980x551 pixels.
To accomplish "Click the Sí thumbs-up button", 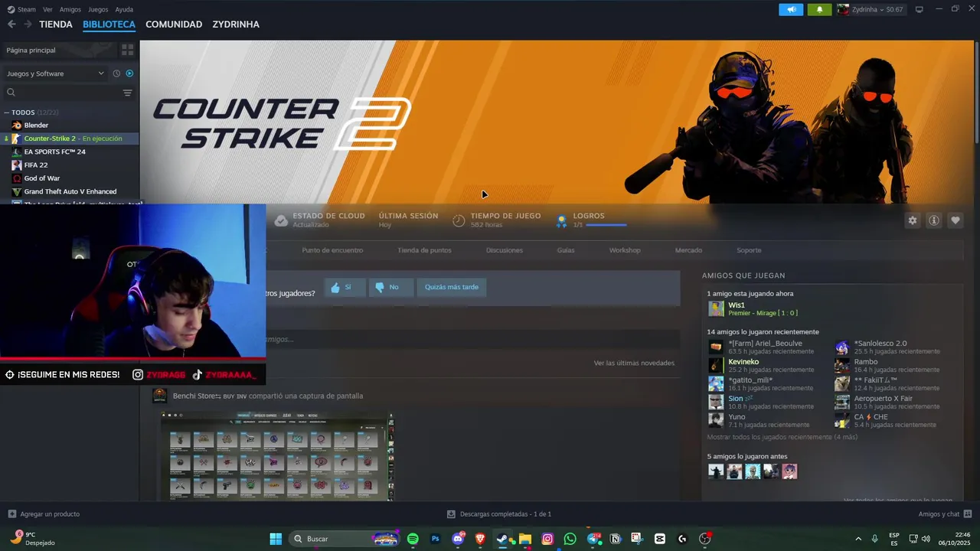I will tap(345, 287).
